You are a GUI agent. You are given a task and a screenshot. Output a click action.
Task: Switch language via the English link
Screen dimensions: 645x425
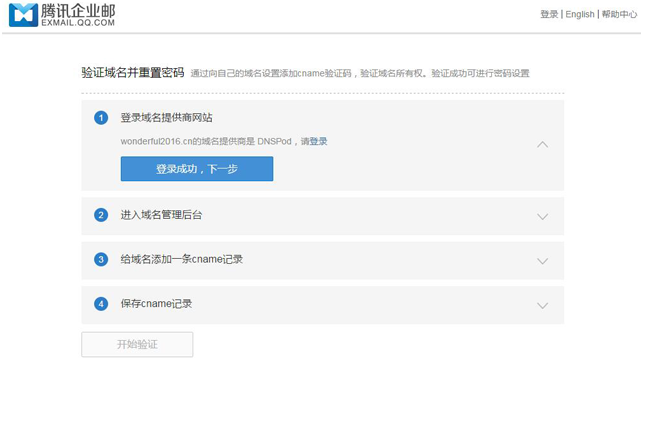pyautogui.click(x=580, y=15)
